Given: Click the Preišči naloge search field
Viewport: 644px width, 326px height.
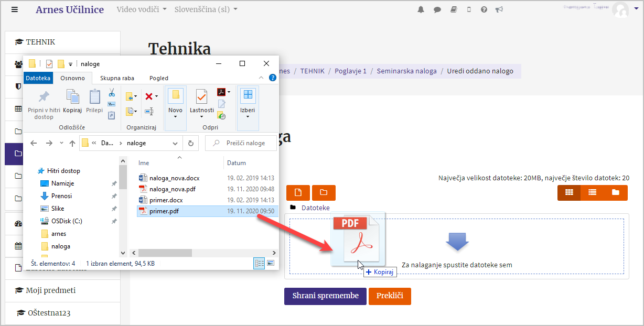Looking at the screenshot, I should [x=241, y=143].
